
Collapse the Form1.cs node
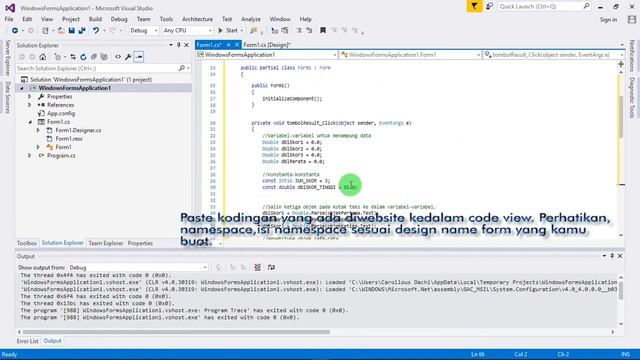tap(30, 122)
